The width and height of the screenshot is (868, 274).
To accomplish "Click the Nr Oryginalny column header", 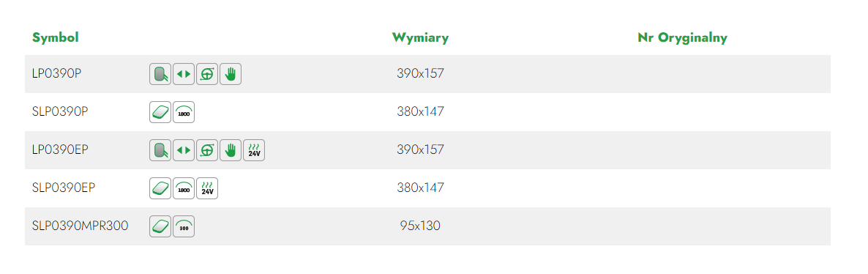I will pos(683,37).
